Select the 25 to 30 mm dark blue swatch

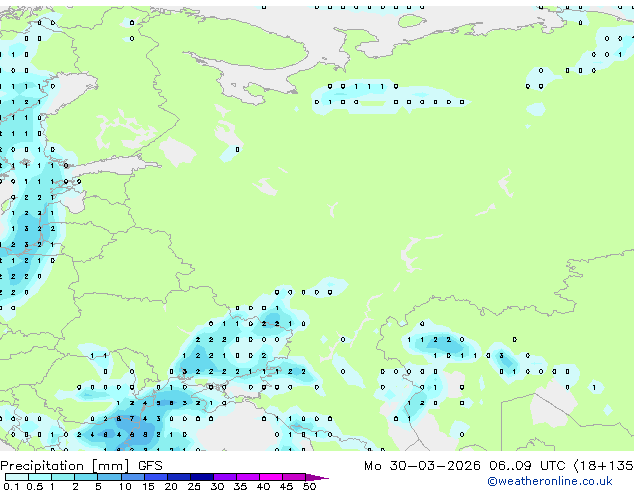(x=202, y=477)
